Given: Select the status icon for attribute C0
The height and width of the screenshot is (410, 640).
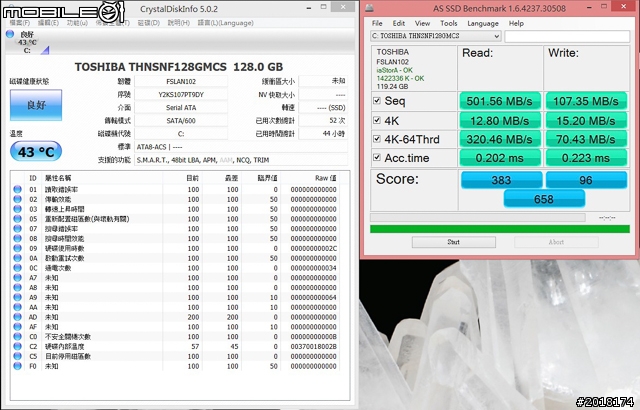Looking at the screenshot, I should (17, 336).
